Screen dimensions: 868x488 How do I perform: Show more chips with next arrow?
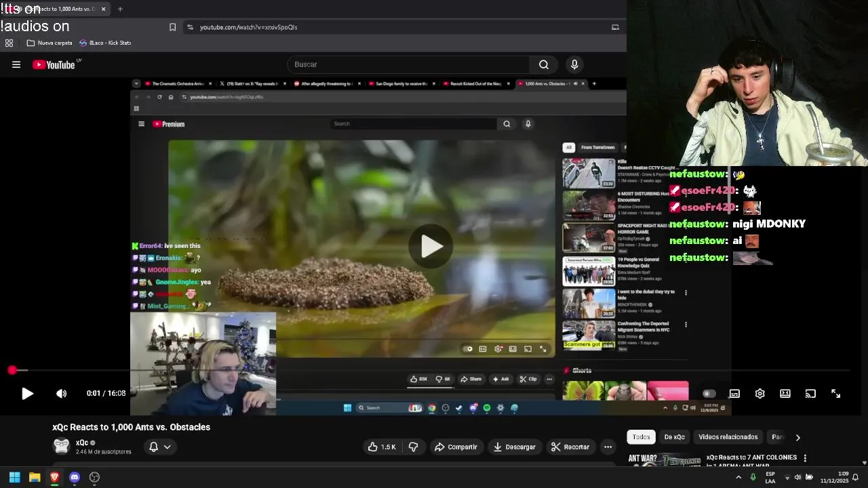click(x=797, y=437)
